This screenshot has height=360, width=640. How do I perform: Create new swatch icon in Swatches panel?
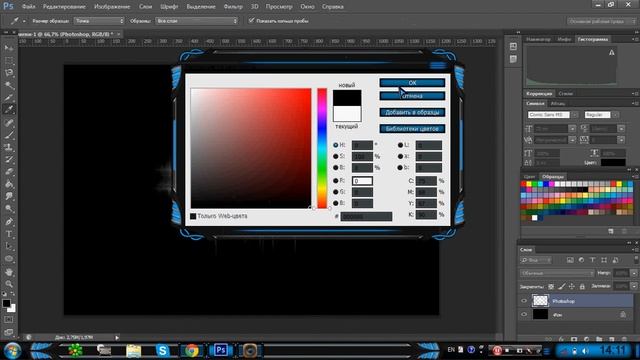(x=611, y=231)
